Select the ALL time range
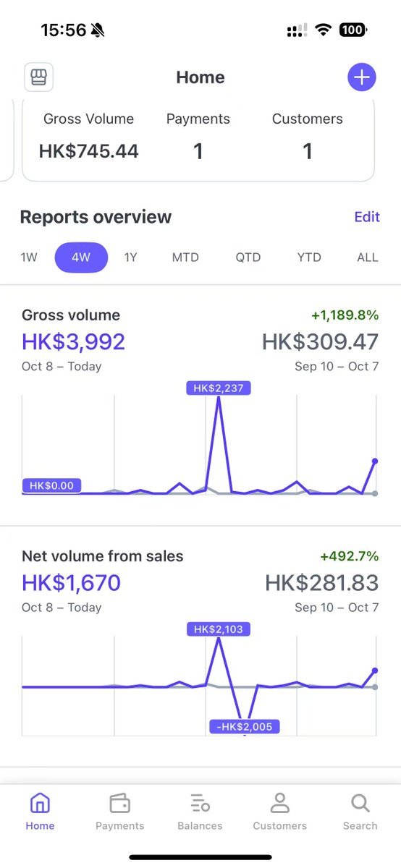This screenshot has width=401, height=868. (x=368, y=257)
